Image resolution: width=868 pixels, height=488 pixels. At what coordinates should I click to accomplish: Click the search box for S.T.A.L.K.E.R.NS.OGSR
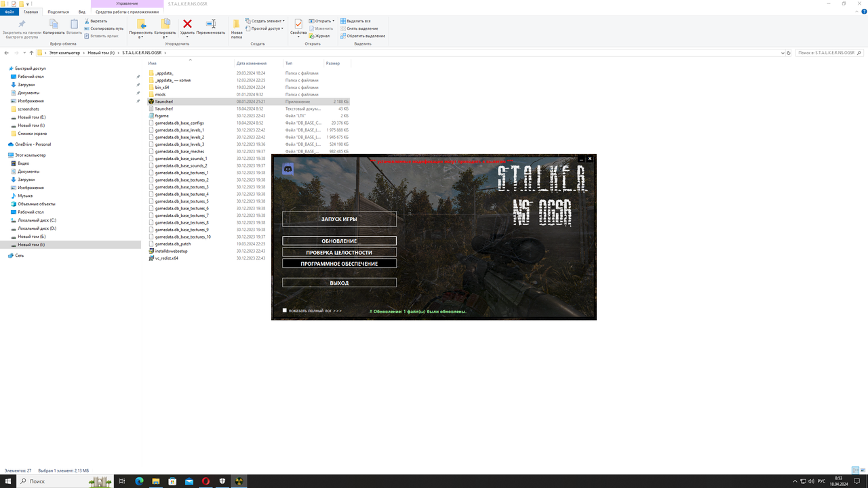831,53
